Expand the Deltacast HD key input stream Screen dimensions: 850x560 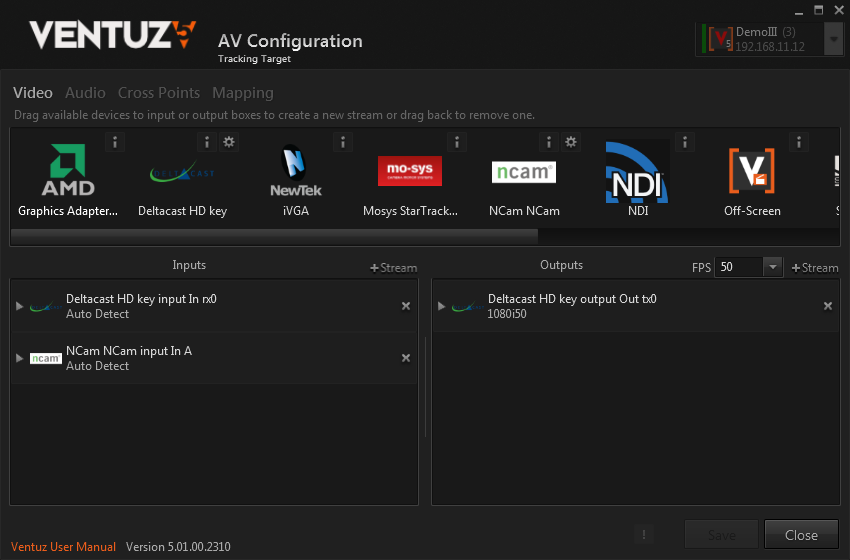pyautogui.click(x=19, y=306)
